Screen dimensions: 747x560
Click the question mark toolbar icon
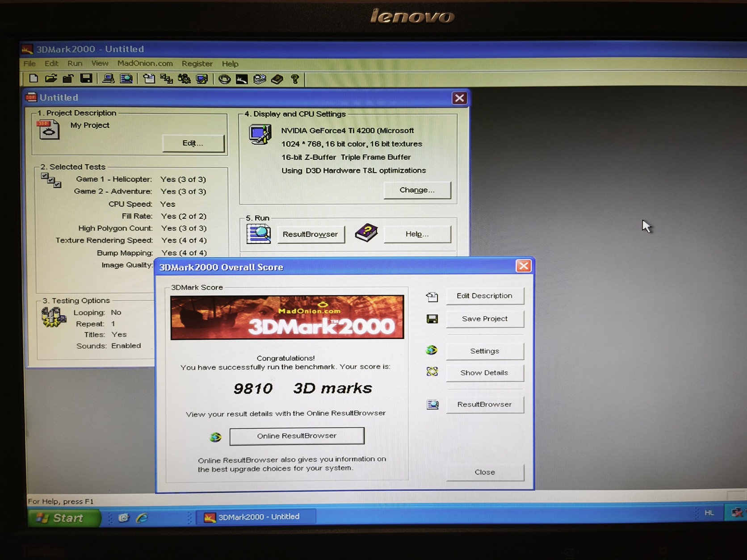pyautogui.click(x=295, y=79)
